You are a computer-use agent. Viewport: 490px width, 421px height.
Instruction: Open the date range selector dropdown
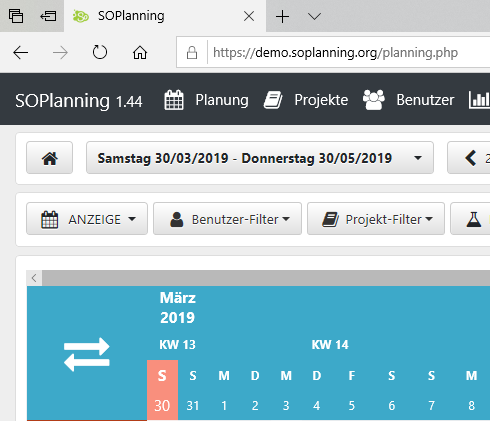pyautogui.click(x=260, y=158)
